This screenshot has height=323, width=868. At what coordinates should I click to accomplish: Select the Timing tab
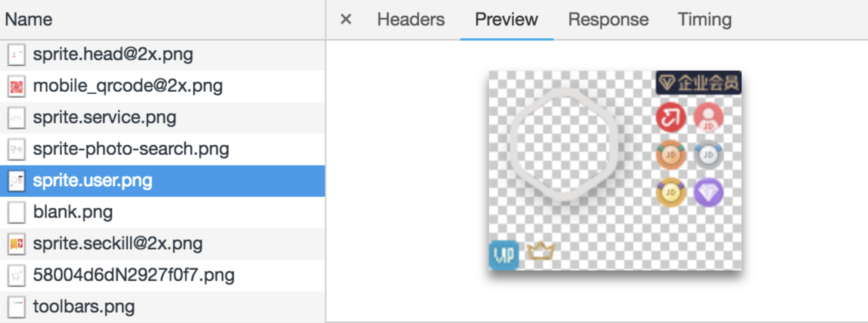pyautogui.click(x=704, y=20)
